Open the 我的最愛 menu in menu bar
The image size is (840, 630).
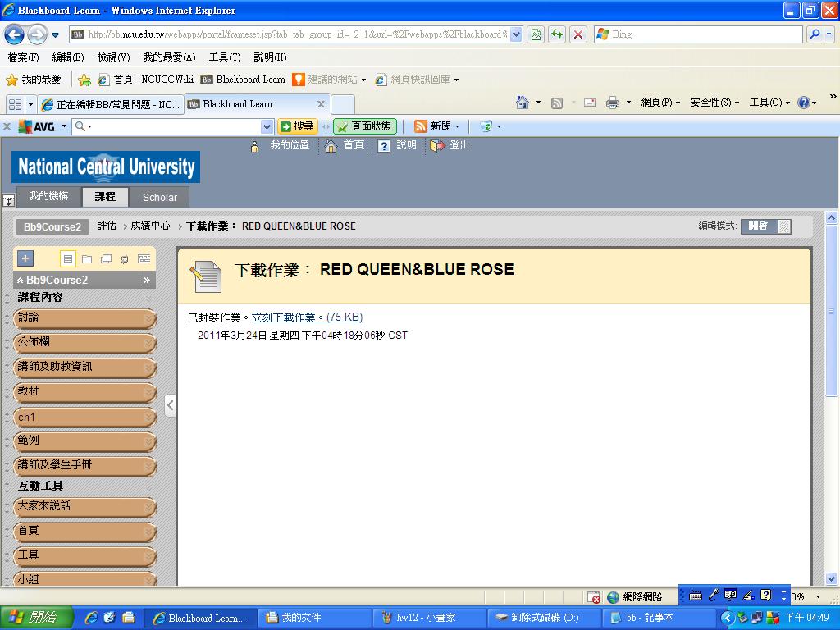pyautogui.click(x=168, y=57)
